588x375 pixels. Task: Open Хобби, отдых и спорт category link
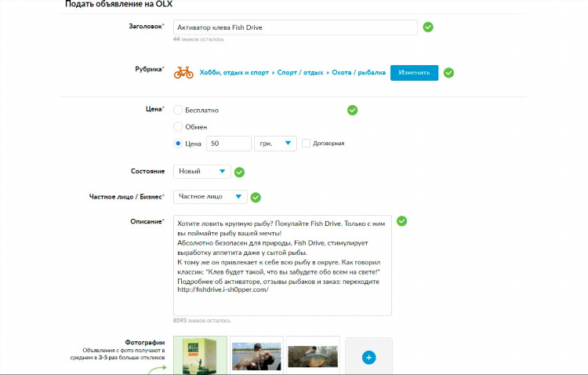(x=234, y=72)
